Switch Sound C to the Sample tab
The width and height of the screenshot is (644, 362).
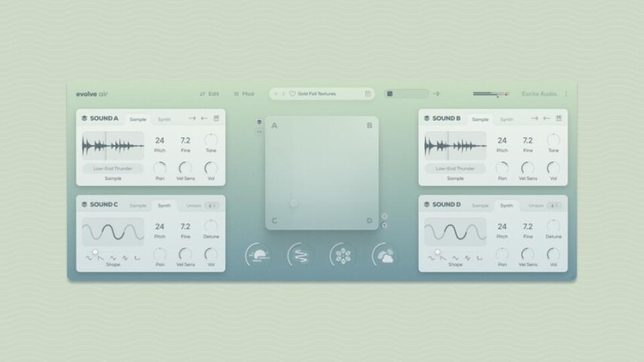pos(138,205)
